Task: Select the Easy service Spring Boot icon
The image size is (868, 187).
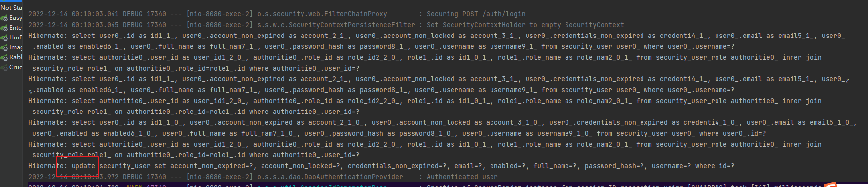Action: [4, 18]
